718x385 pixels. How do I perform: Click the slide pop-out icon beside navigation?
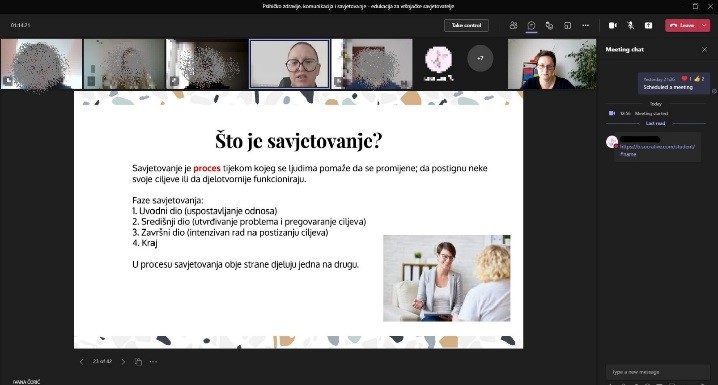[x=138, y=362]
